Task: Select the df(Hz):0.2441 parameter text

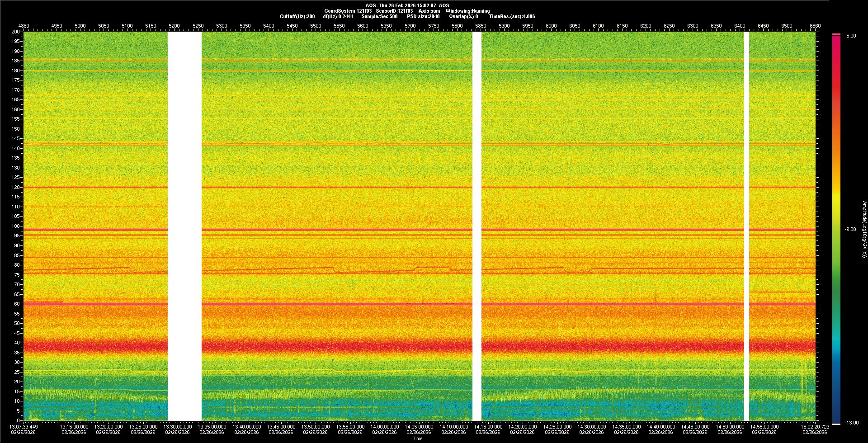Action: pyautogui.click(x=338, y=16)
